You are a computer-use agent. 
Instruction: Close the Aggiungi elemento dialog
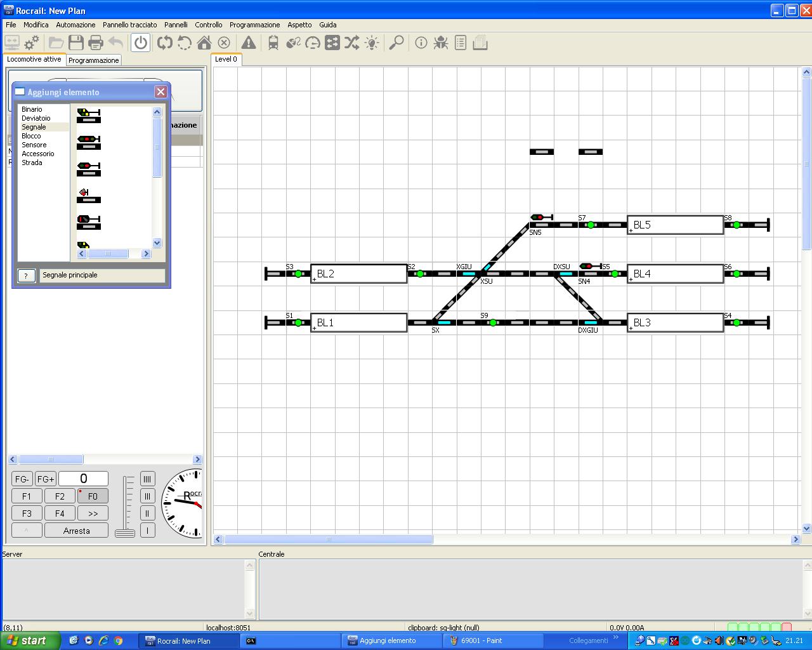160,92
